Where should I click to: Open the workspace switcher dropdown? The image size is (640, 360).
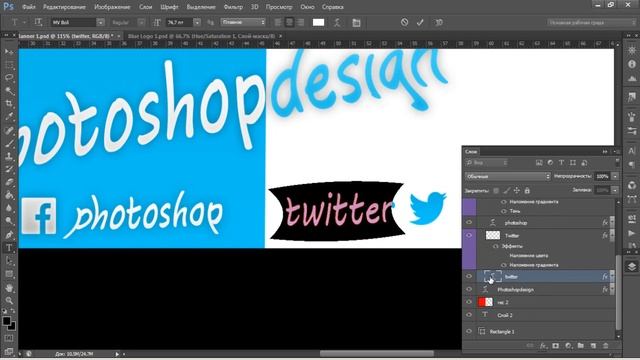(591, 22)
